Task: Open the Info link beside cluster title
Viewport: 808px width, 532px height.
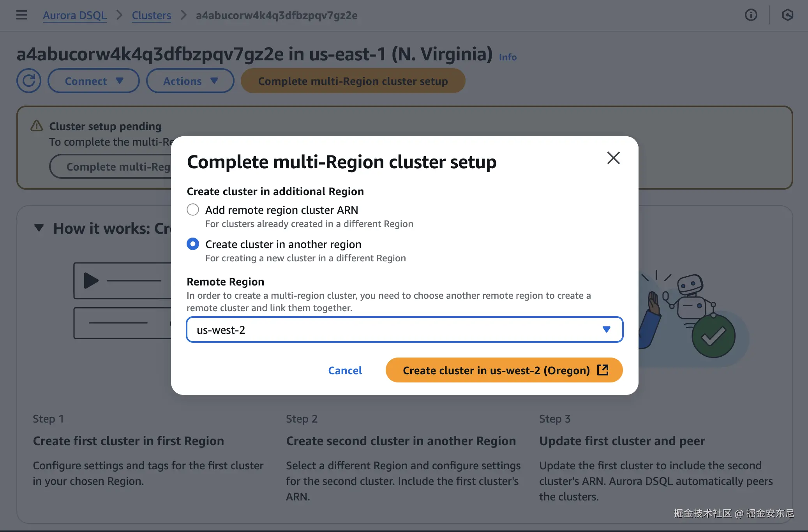Action: coord(508,57)
